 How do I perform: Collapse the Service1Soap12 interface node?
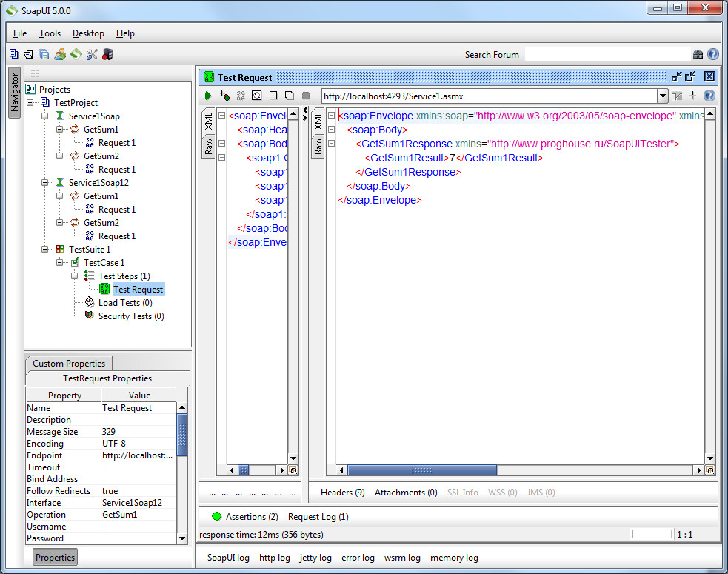45,183
